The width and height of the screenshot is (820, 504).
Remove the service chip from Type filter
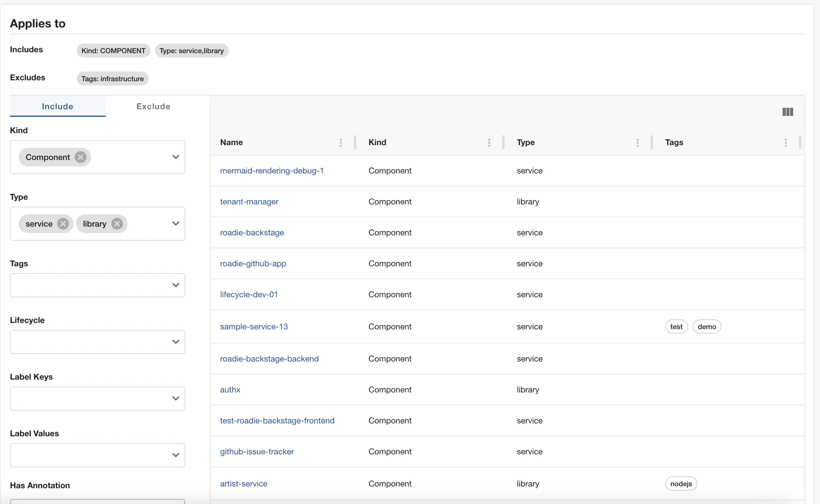(x=63, y=224)
